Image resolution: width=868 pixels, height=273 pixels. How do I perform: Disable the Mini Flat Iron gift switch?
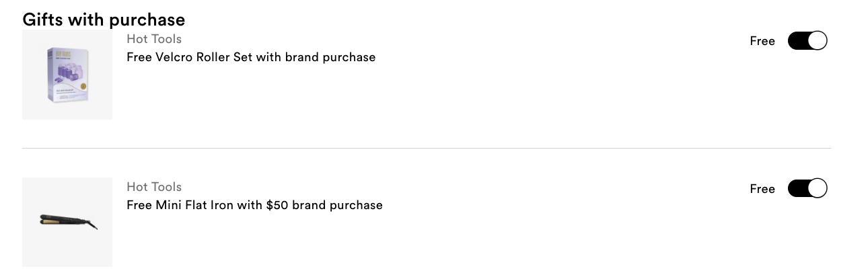tap(807, 189)
